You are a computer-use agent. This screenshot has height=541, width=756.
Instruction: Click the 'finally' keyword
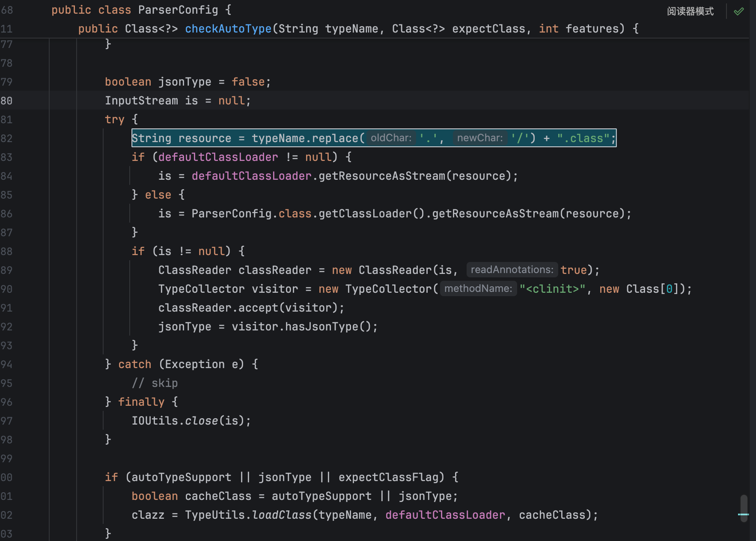click(141, 402)
